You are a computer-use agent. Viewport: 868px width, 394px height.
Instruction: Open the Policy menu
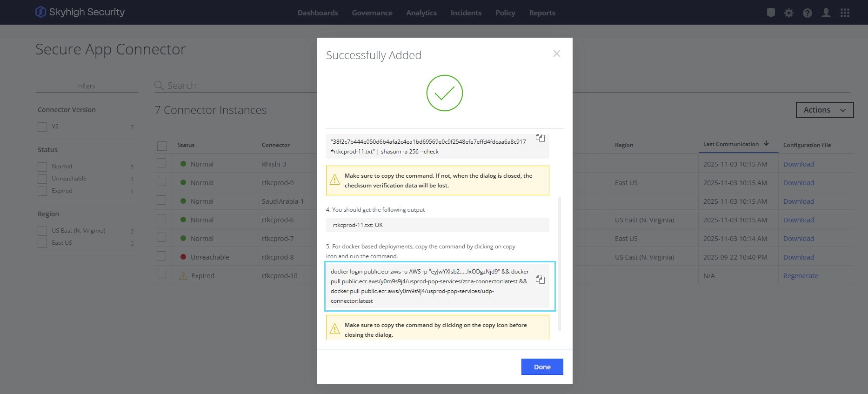[505, 13]
